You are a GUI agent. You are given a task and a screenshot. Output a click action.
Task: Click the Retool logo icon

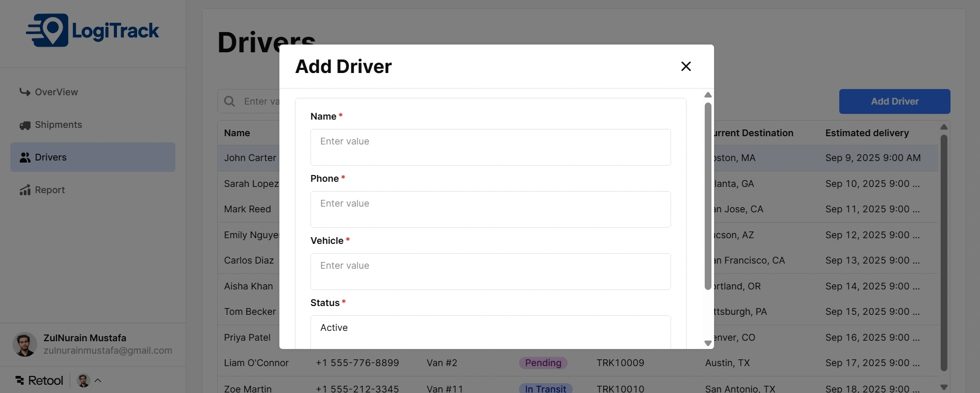[20, 381]
